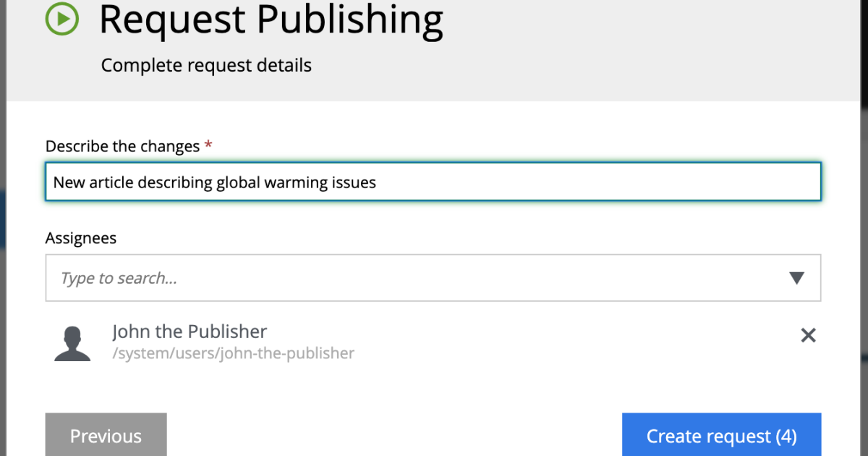Viewport: 868px width, 456px height.
Task: Go back with the Previous button
Action: (x=106, y=435)
